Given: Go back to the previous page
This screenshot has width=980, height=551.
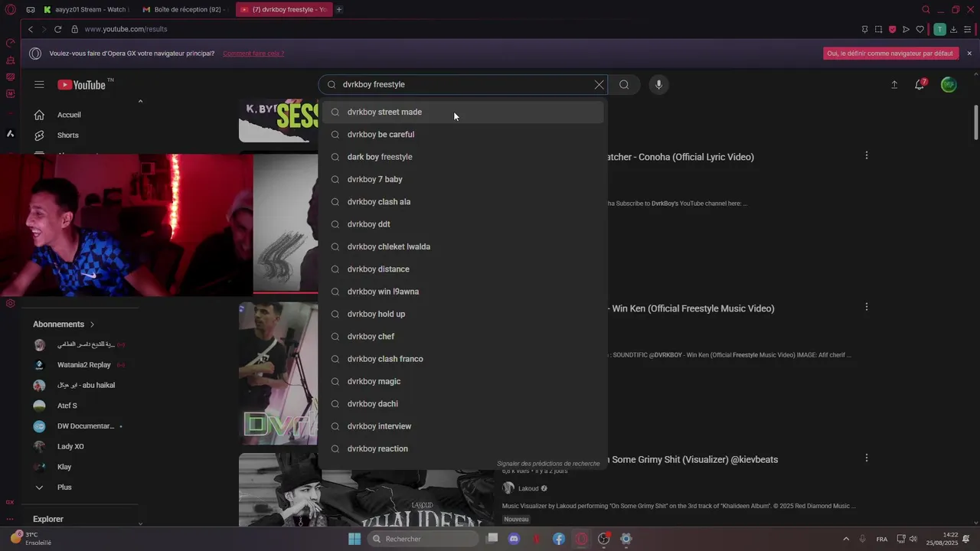Looking at the screenshot, I should point(31,29).
